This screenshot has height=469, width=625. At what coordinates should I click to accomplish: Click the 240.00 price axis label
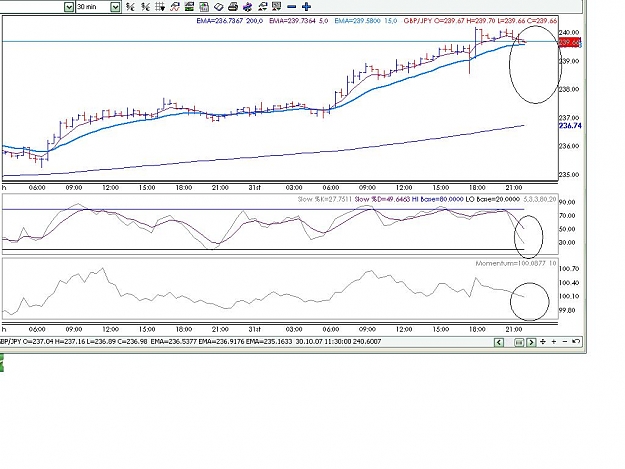click(569, 32)
